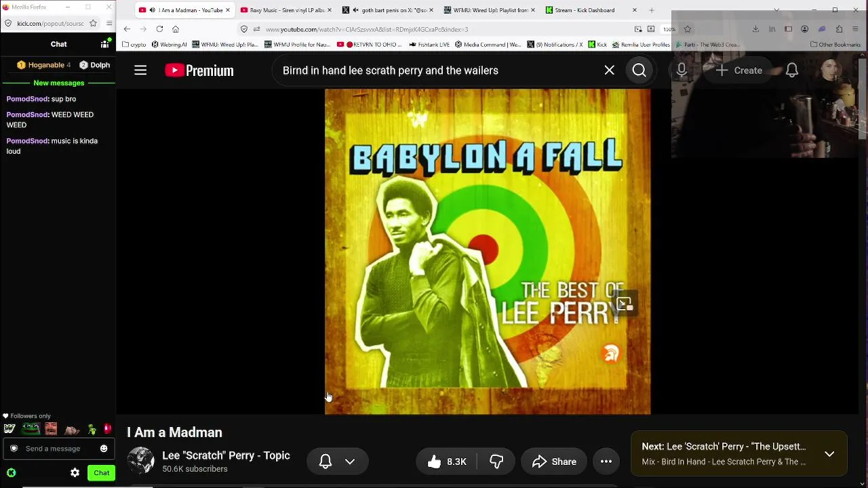The image size is (868, 488).
Task: Open the playlist overlay icon on video
Action: (x=624, y=304)
